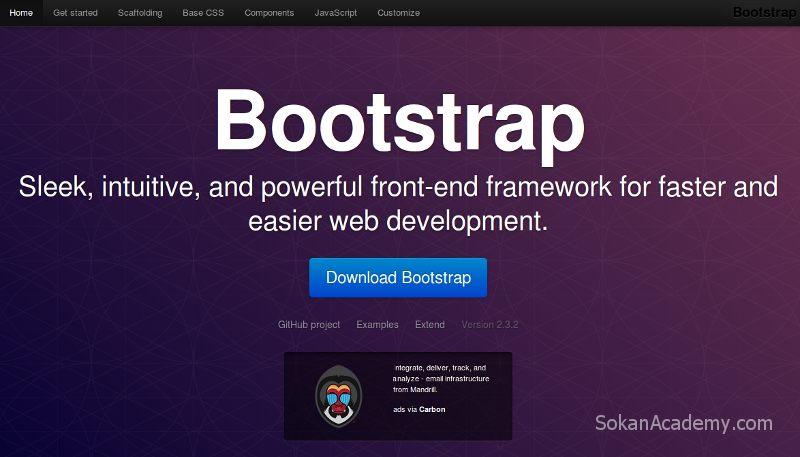This screenshot has height=457, width=800.
Task: Go to Get started page
Action: pos(75,13)
